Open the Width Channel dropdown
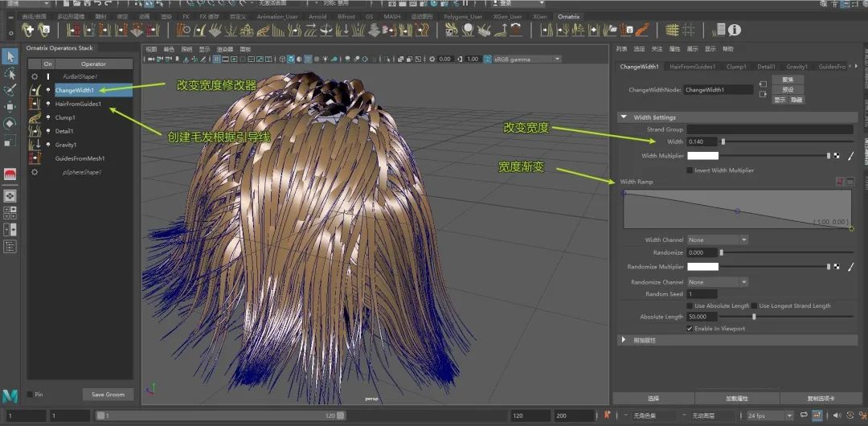 pos(717,240)
